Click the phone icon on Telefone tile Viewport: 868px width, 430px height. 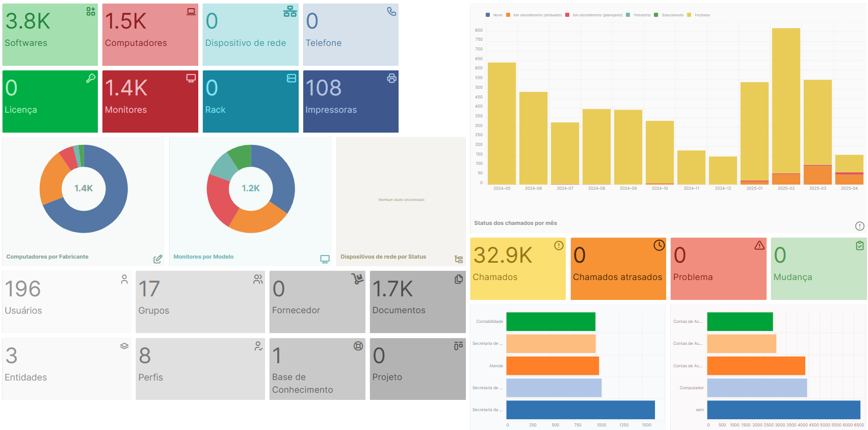coord(391,12)
